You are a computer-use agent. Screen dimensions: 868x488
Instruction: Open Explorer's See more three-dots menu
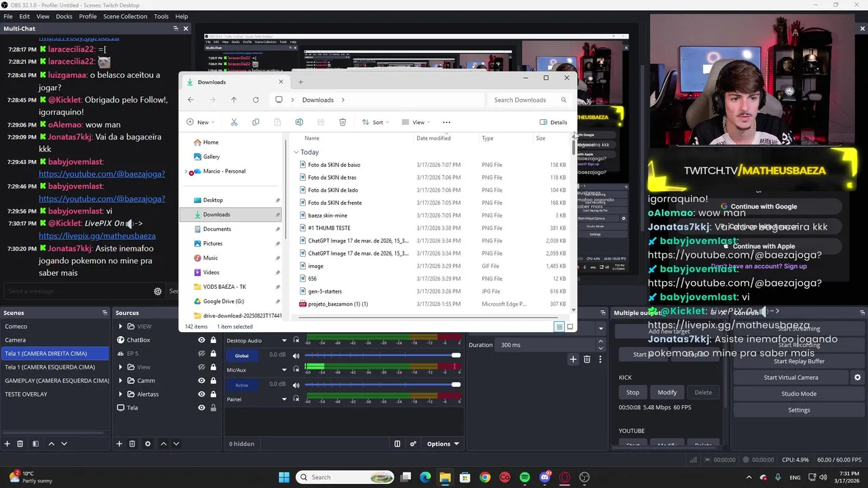pos(446,122)
